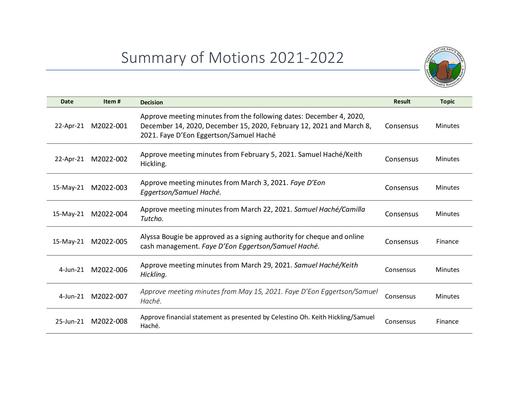Click the 22-Apr-21 date in row M2022-002
512x395 pixels.
click(69, 159)
